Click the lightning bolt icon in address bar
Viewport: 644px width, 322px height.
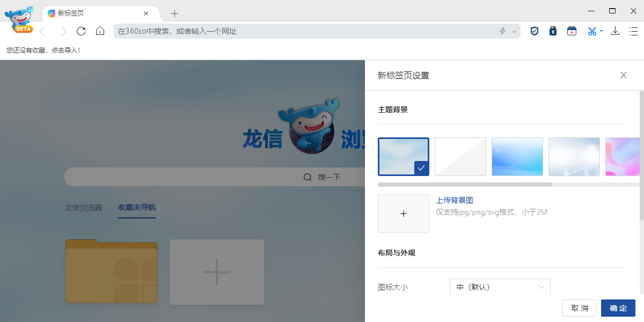[502, 31]
